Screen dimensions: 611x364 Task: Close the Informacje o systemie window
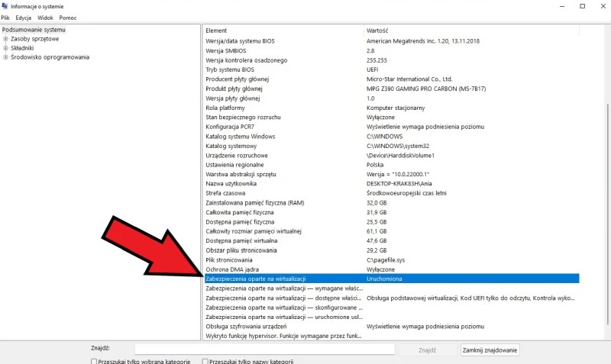point(603,6)
